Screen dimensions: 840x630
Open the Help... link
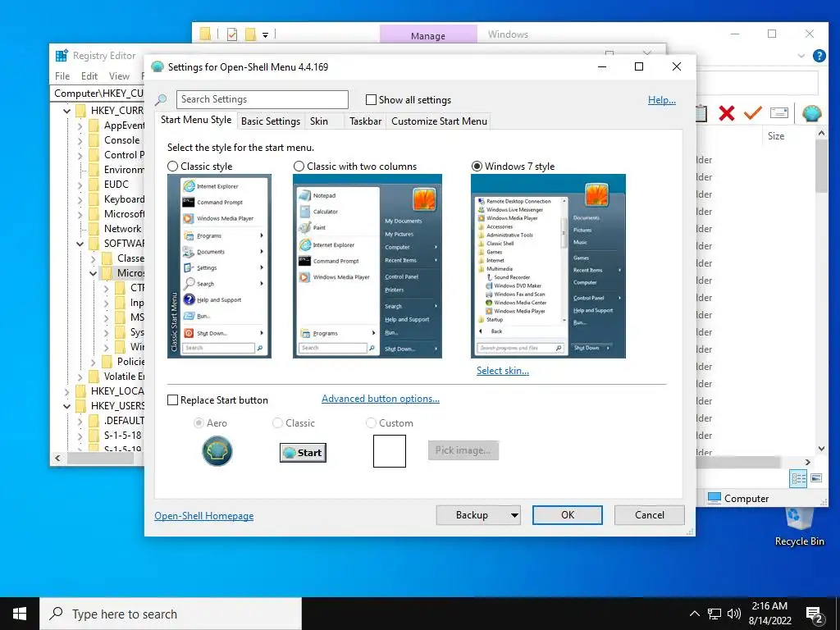point(662,100)
